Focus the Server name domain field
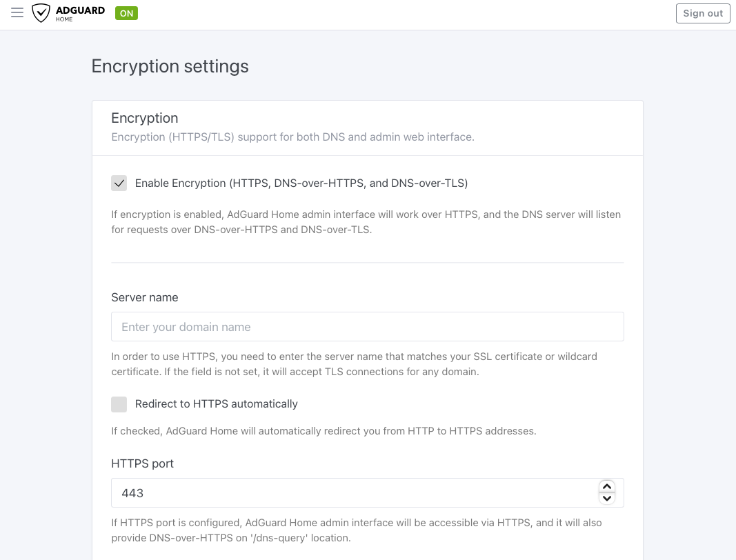The height and width of the screenshot is (560, 736). pos(367,327)
